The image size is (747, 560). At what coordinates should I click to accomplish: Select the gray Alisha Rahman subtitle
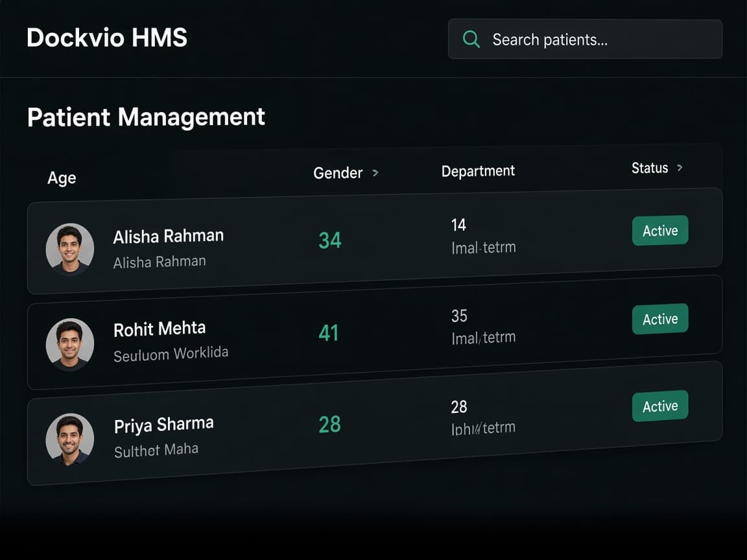tap(160, 262)
